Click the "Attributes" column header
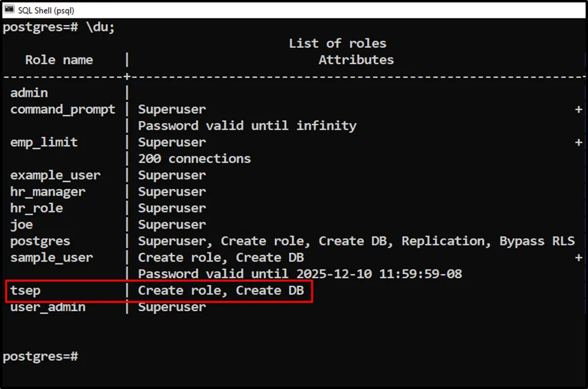Screen dimensions: 588x389 (x=356, y=60)
